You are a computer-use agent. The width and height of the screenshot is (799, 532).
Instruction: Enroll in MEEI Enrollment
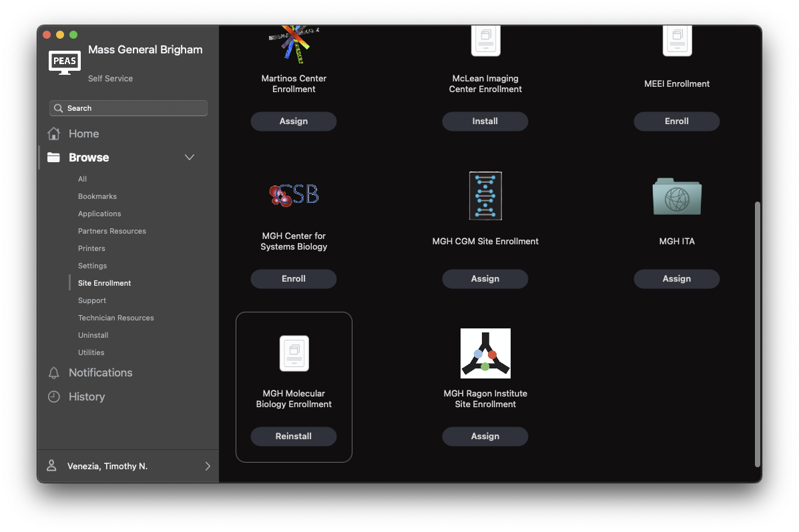pos(677,121)
